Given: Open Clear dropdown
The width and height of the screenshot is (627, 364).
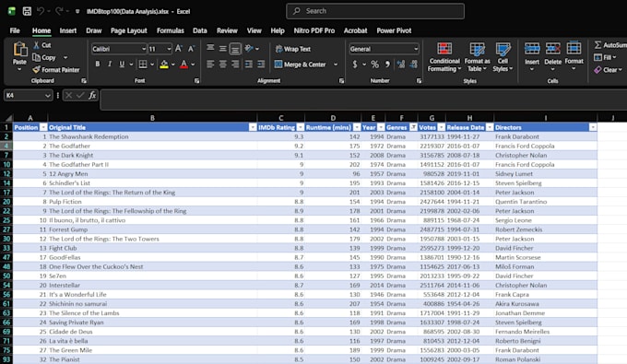Looking at the screenshot, I should click(608, 70).
